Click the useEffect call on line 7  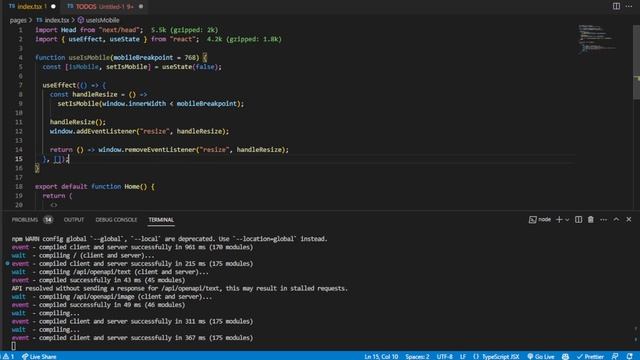(59, 85)
